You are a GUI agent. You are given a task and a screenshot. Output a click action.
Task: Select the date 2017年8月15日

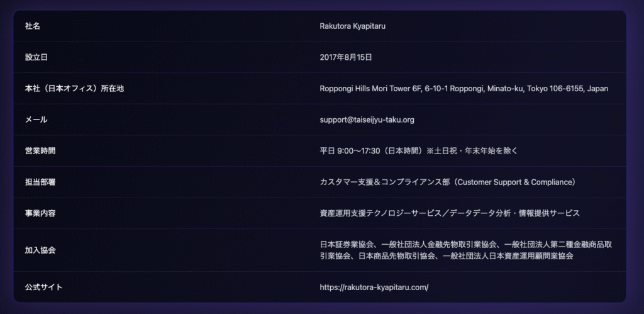point(346,57)
